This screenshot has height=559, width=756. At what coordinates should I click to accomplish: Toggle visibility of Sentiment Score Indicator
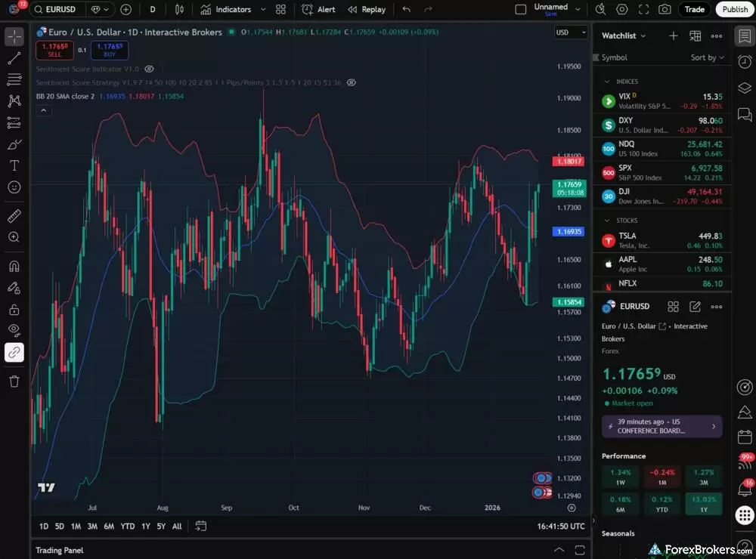(150, 69)
